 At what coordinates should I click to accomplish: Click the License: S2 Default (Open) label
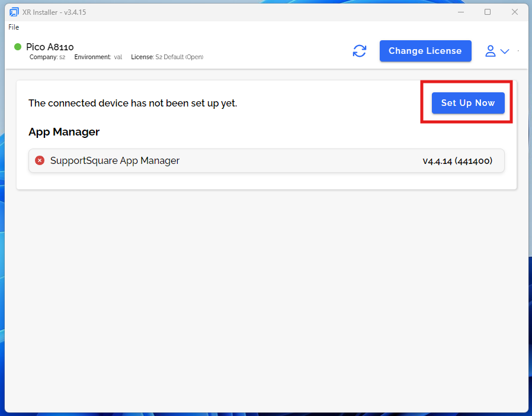pos(167,57)
